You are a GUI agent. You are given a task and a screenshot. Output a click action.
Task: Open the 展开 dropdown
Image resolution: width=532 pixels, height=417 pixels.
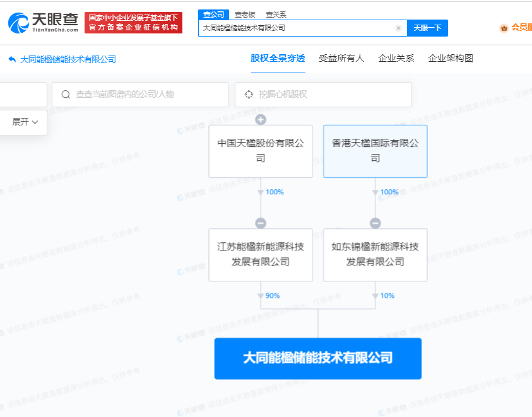25,122
